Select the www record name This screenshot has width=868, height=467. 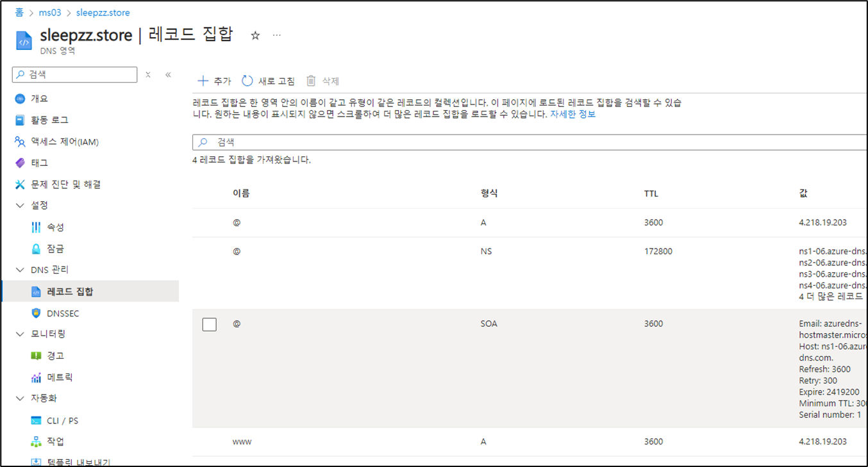(x=242, y=441)
